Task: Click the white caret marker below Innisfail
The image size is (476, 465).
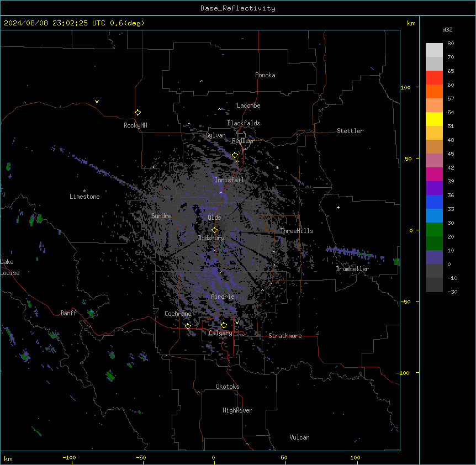Action: tap(221, 192)
